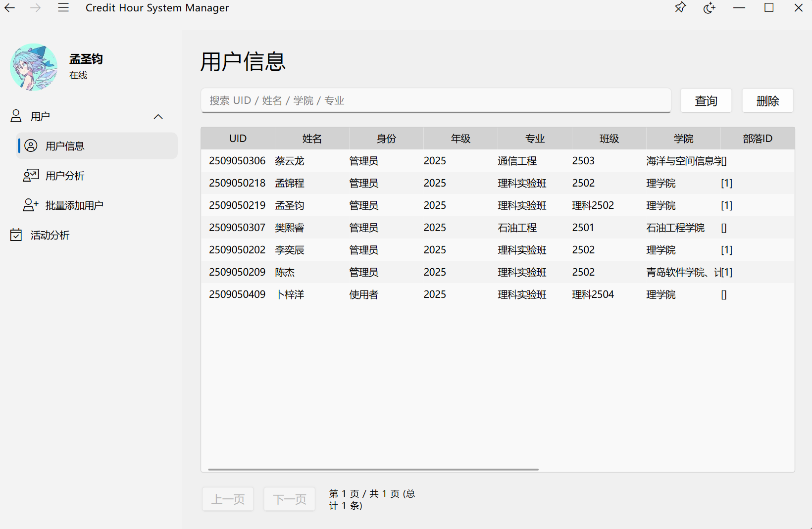
Task: Click the user avatar picture
Action: (x=34, y=67)
